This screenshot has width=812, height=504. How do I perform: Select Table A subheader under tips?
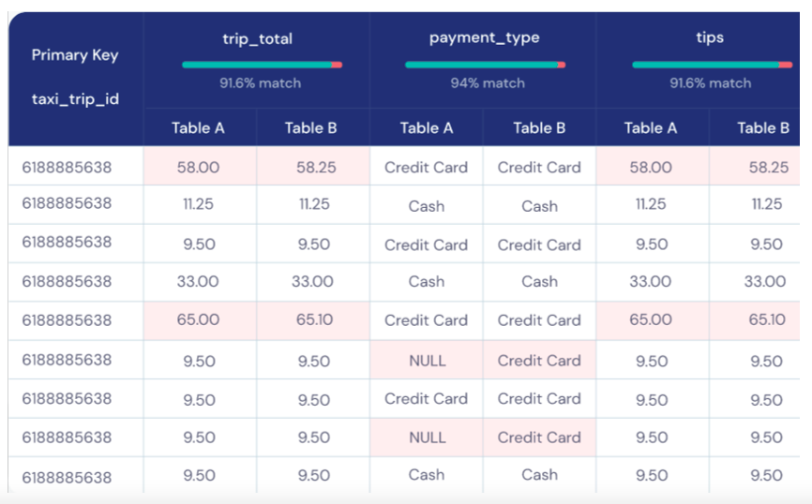651,128
